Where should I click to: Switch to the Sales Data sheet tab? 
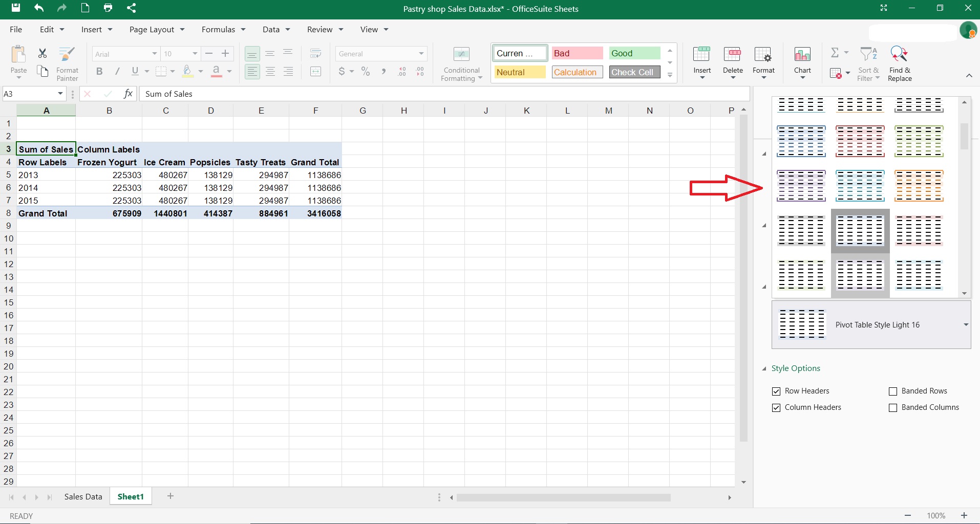tap(82, 496)
